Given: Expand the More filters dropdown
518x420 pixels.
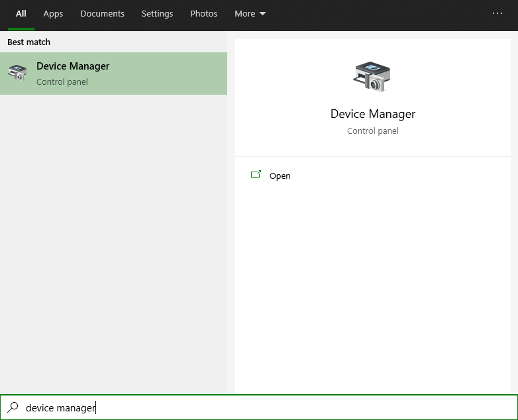Looking at the screenshot, I should (245, 14).
